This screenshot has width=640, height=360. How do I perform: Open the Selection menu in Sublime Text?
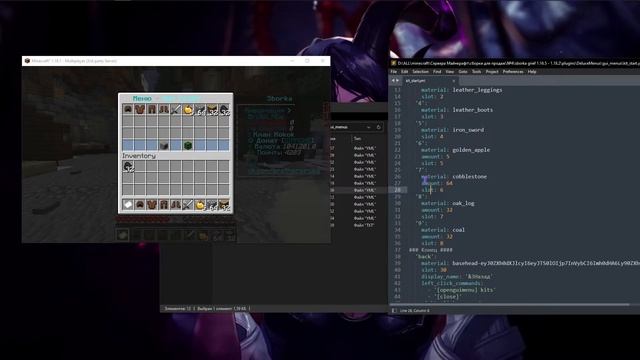(420, 72)
